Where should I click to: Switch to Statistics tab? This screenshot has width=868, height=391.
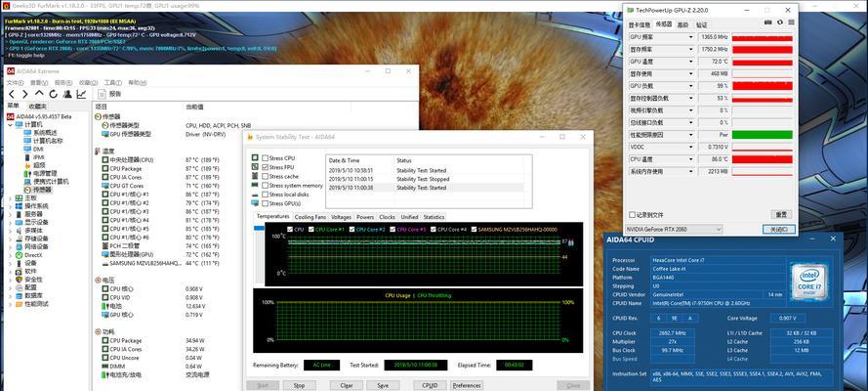click(x=434, y=217)
